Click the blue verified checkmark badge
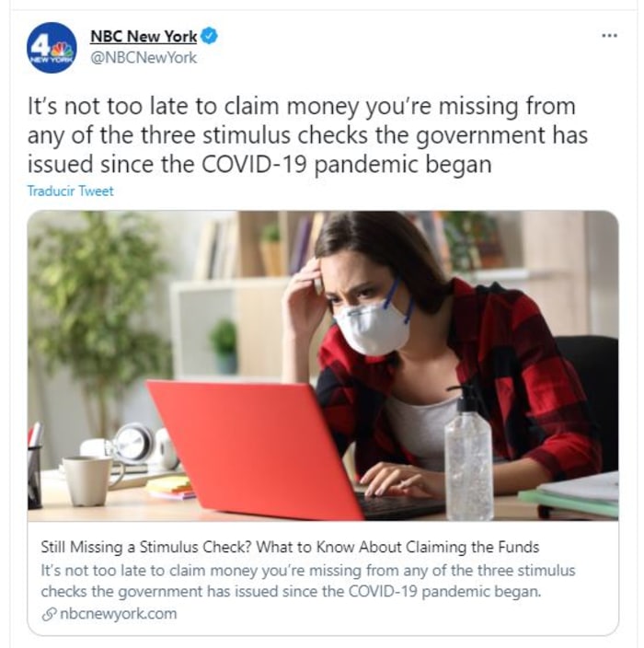This screenshot has height=648, width=644. point(209,36)
